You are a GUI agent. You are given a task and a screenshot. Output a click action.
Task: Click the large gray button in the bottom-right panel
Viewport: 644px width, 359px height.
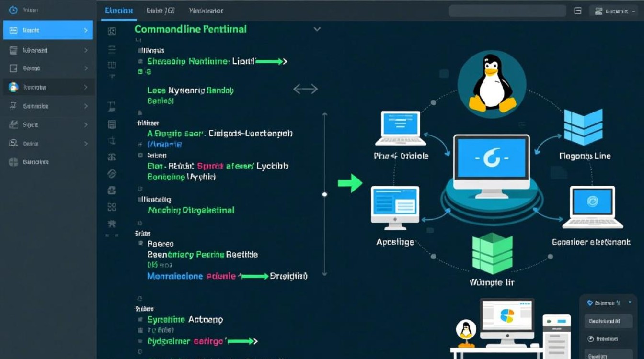[608, 321]
